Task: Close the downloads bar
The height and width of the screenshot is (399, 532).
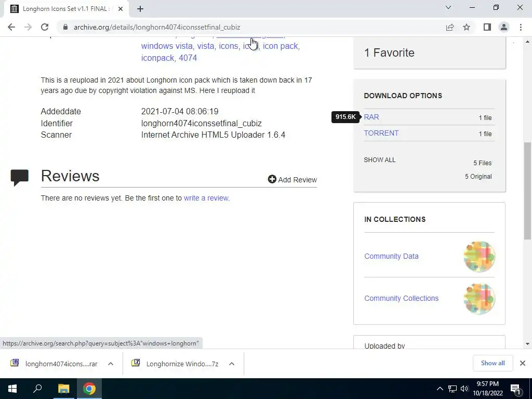Action: click(523, 363)
